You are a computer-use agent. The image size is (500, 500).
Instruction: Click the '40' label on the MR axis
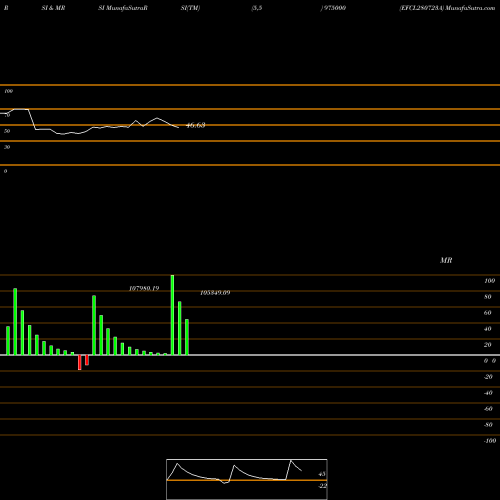(x=488, y=329)
